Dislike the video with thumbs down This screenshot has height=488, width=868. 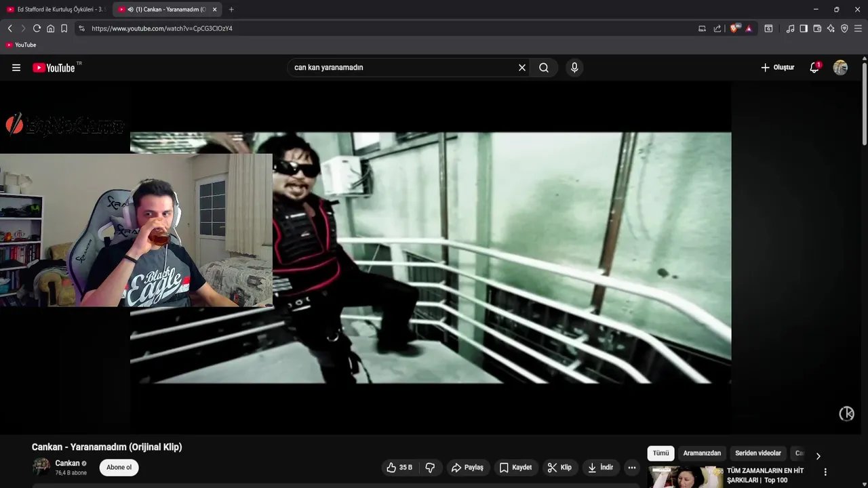click(x=430, y=467)
